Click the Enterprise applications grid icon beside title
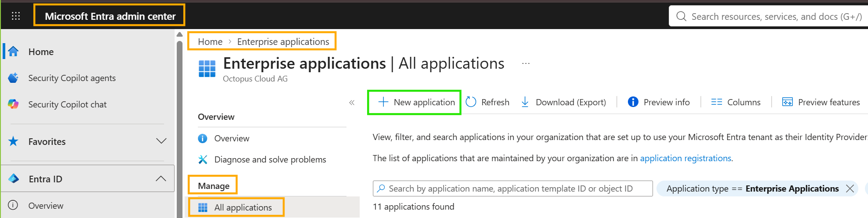Viewport: 868px width, 218px height. 207,69
